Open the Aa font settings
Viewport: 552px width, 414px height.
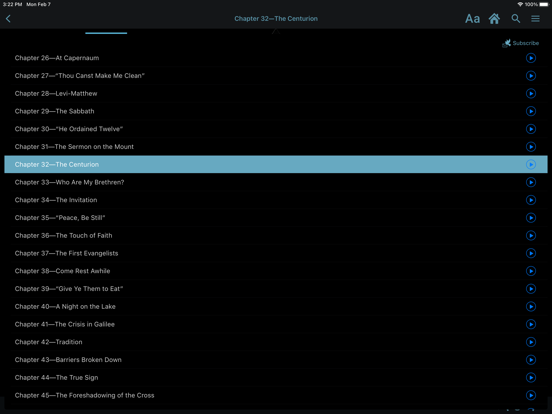472,19
